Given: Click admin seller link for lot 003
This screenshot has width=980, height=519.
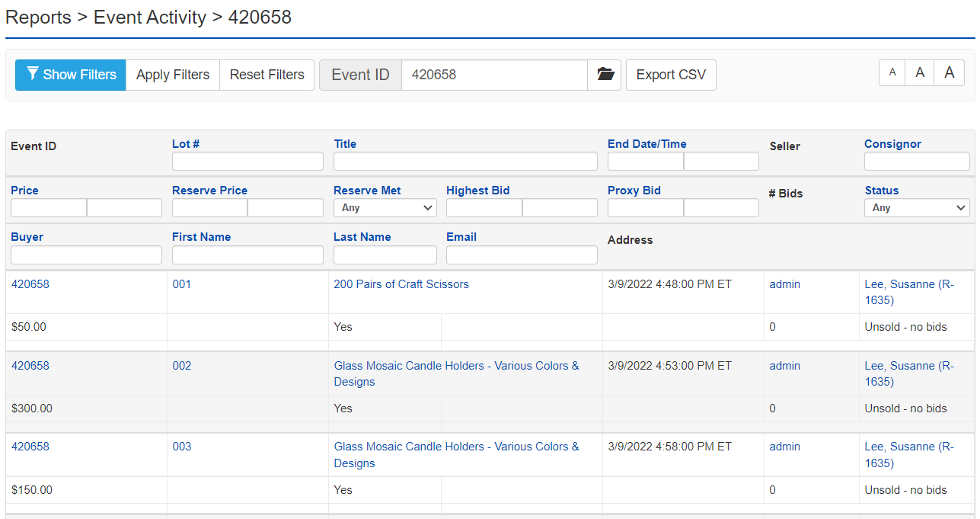Looking at the screenshot, I should coord(785,447).
